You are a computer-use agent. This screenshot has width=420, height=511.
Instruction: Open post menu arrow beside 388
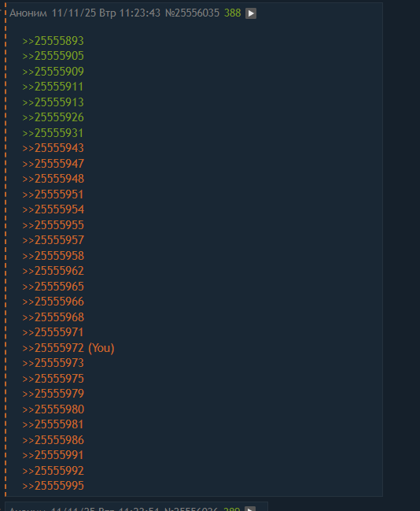click(251, 13)
